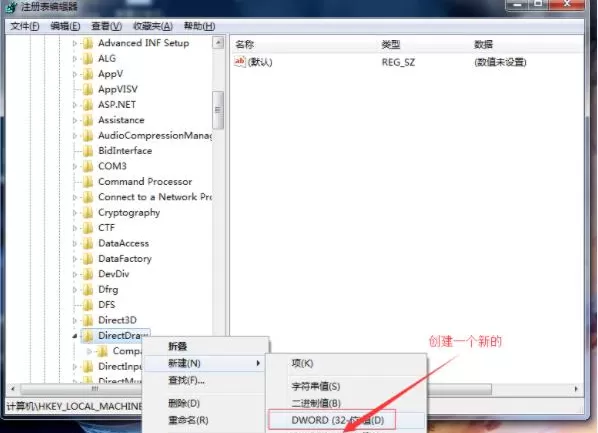Click the DataAccess folder icon
The height and width of the screenshot is (433, 598).
coord(88,243)
